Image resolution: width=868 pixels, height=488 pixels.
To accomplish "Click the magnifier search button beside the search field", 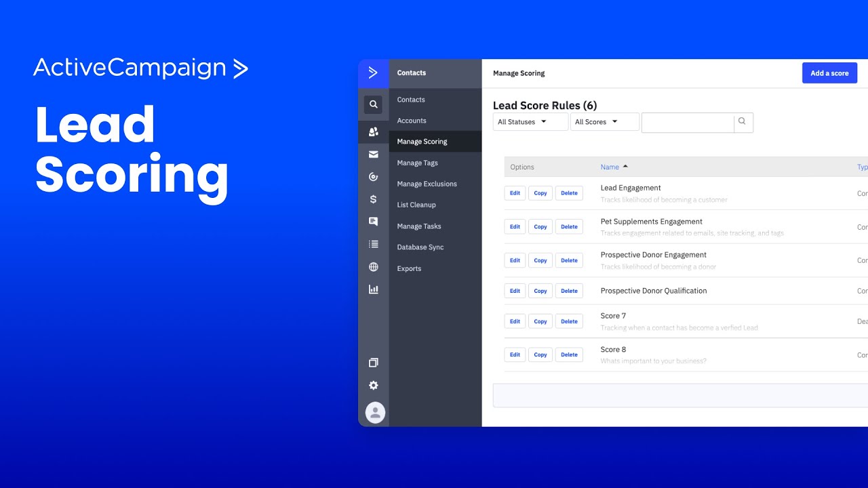I will [x=743, y=122].
